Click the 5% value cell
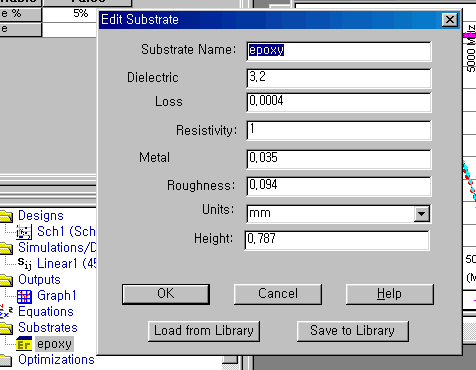The height and width of the screenshot is (370, 476). tap(69, 14)
